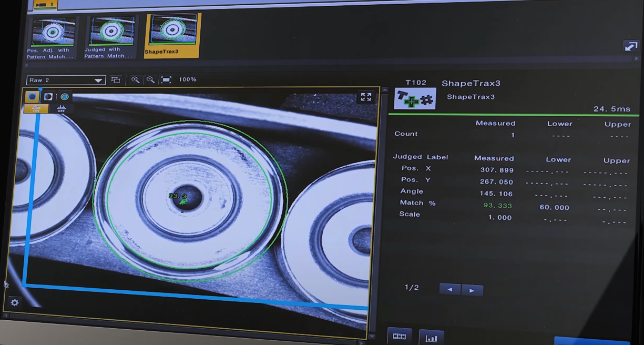Turn overlay graphics ON

click(36, 108)
